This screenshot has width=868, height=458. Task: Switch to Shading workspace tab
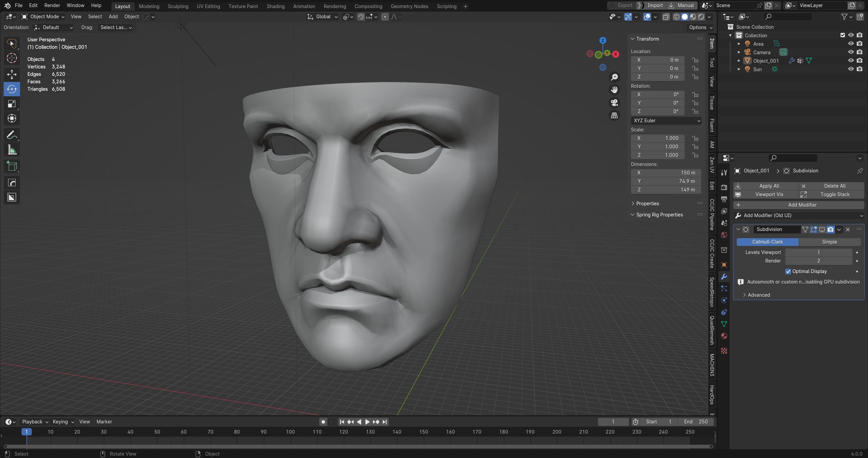point(275,6)
